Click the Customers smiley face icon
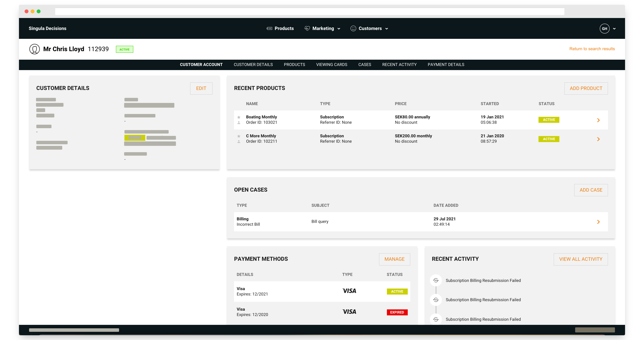644x340 pixels. 353,28
